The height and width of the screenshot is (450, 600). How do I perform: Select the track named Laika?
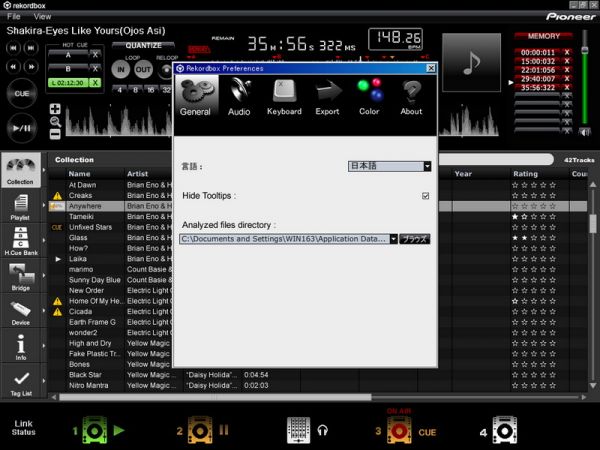pos(78,259)
